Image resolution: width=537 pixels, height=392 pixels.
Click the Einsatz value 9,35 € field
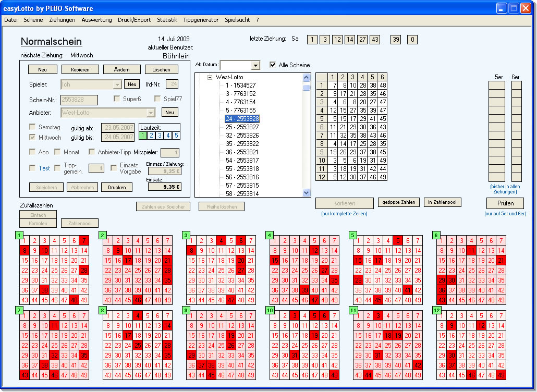coord(165,187)
